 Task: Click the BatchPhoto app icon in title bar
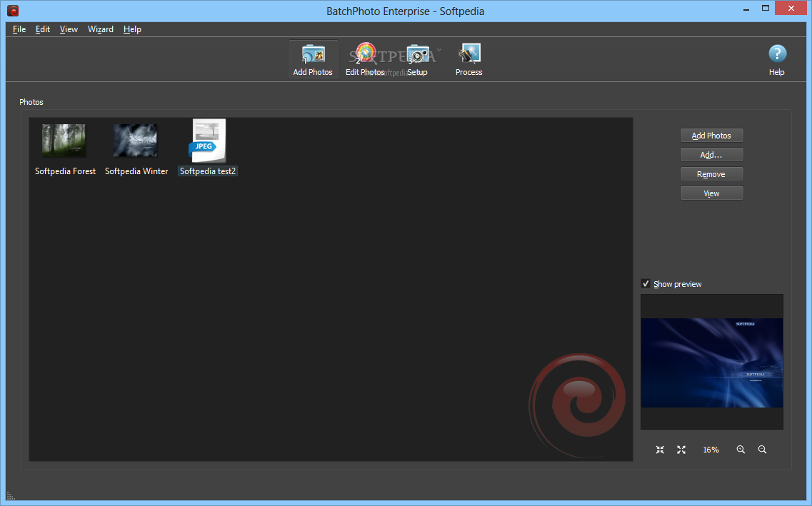(13, 10)
